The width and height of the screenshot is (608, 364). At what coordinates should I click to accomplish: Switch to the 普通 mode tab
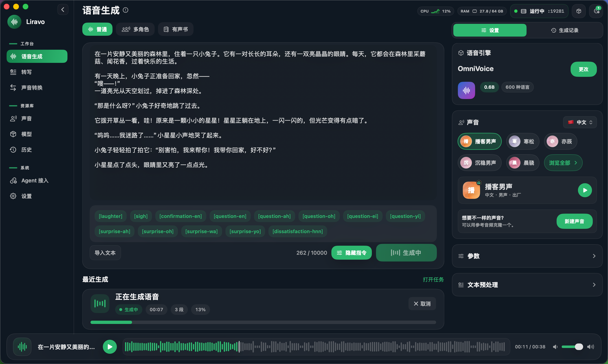[97, 29]
